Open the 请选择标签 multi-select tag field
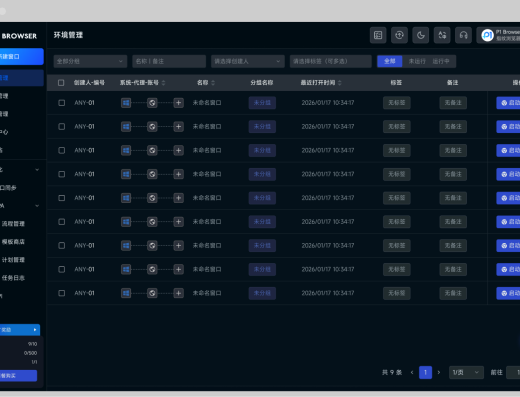This screenshot has width=520, height=397. pyautogui.click(x=331, y=61)
